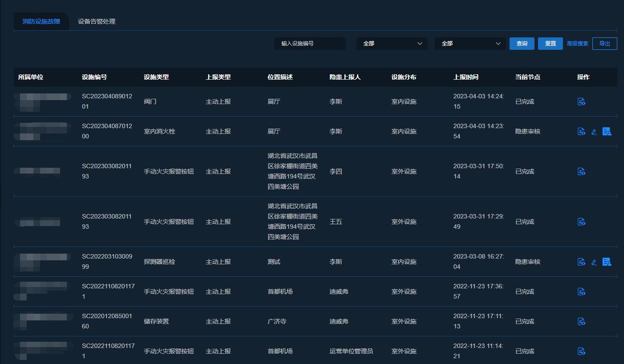624x364 pixels.
Task: View details of record reported by 王五
Action: click(581, 222)
